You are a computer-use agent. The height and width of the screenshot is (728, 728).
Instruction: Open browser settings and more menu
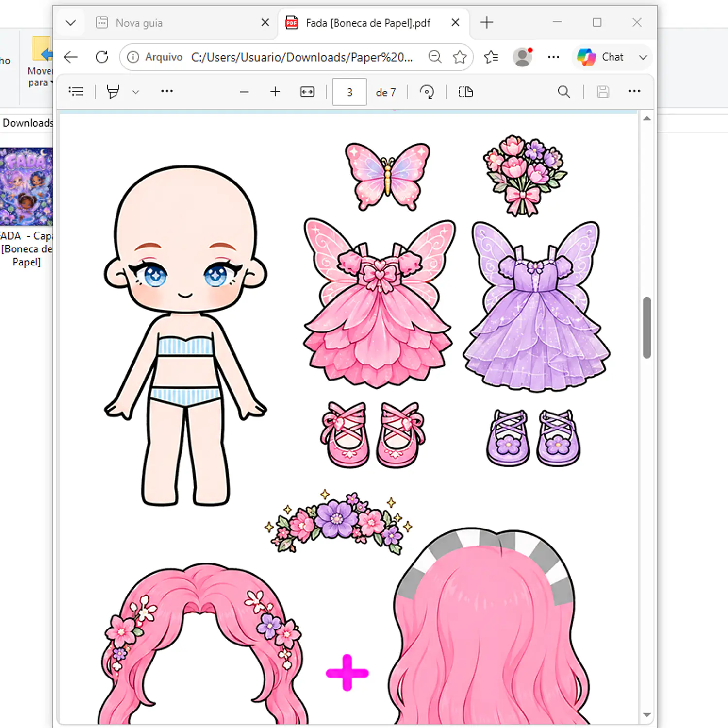coord(553,57)
